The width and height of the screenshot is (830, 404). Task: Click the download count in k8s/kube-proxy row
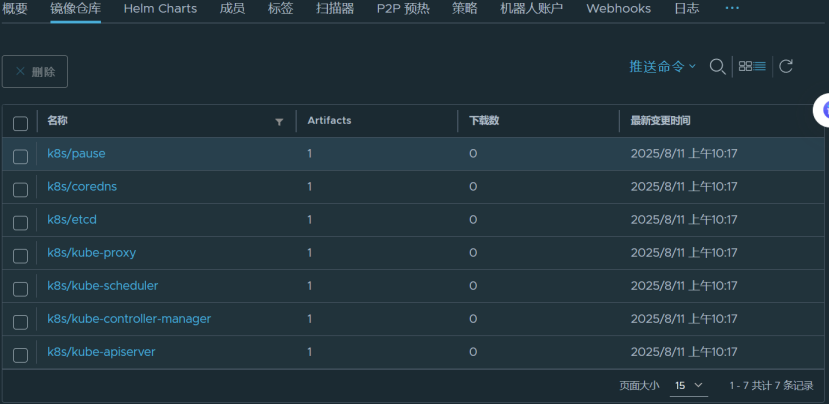473,253
